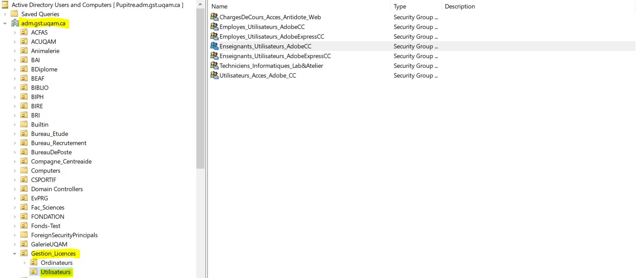
Task: Click the BIBLIO folder icon
Action: pos(24,87)
